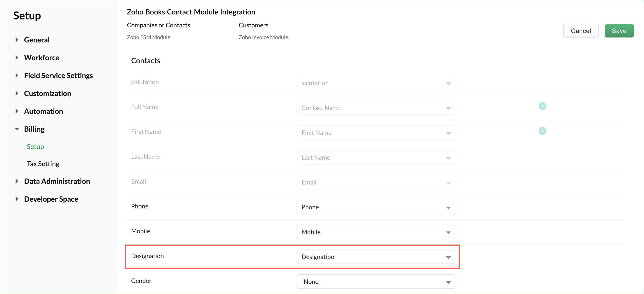Open the Phone mapping dropdown
644x294 pixels.
pos(375,207)
